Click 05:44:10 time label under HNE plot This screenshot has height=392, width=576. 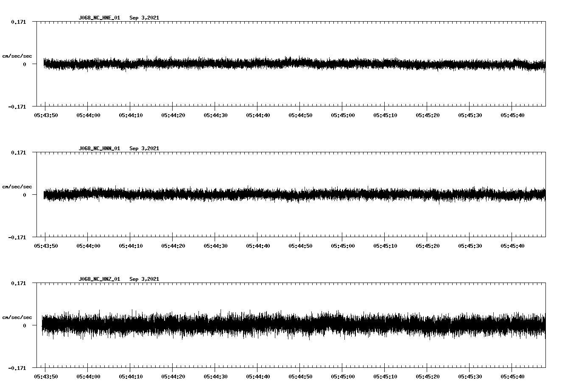coord(131,115)
